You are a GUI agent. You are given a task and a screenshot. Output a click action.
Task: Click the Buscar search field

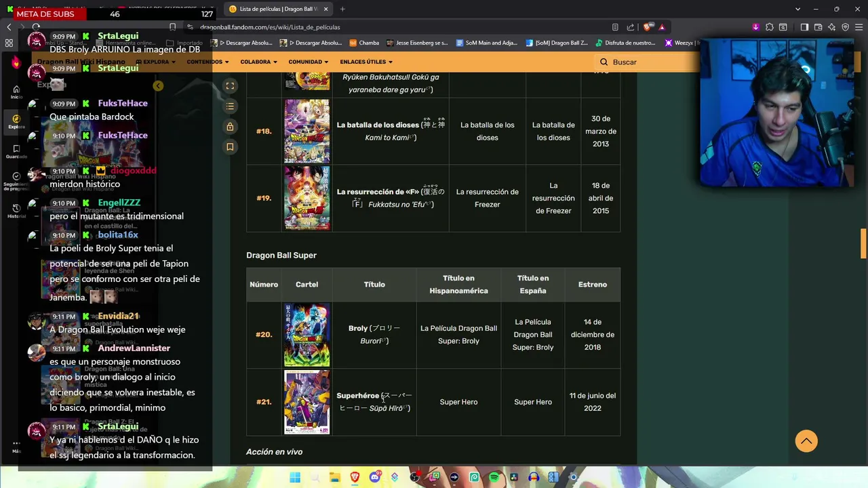pos(648,62)
